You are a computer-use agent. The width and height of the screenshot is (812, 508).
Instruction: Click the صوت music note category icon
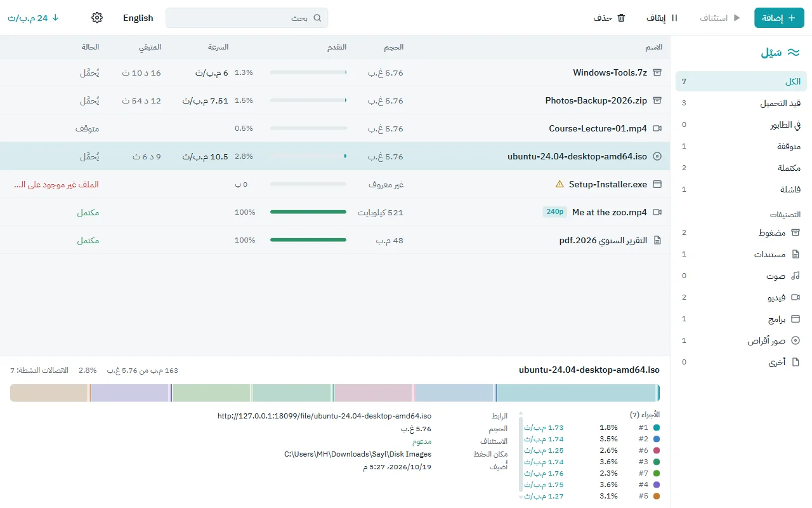point(796,276)
